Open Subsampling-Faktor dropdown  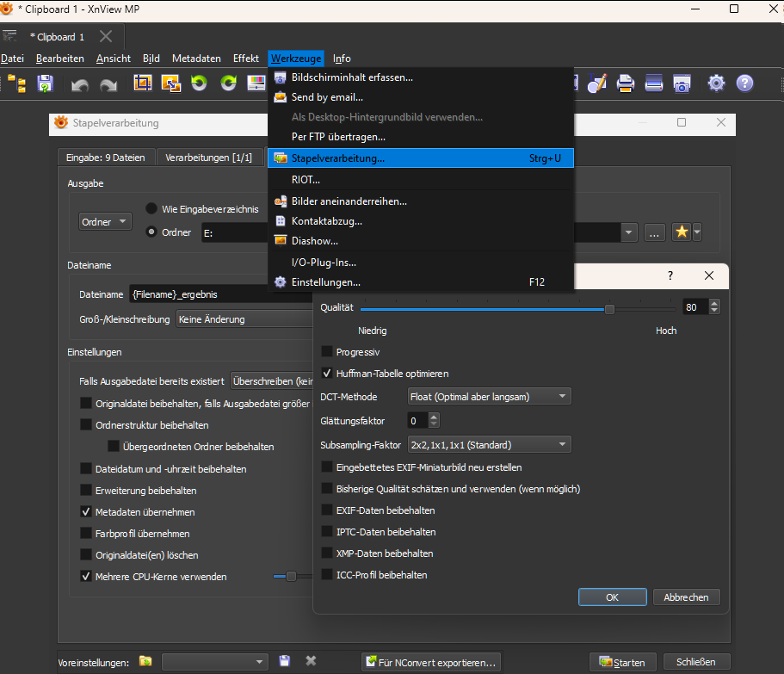[x=489, y=444]
